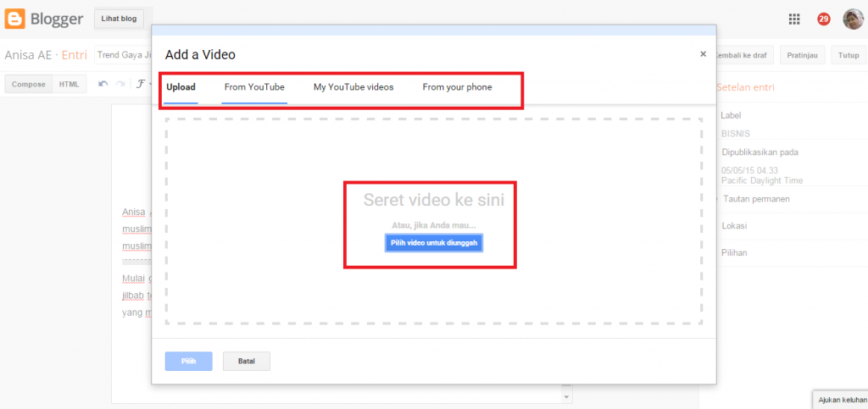868x409 pixels.
Task: Click the redo arrow icon
Action: point(120,84)
